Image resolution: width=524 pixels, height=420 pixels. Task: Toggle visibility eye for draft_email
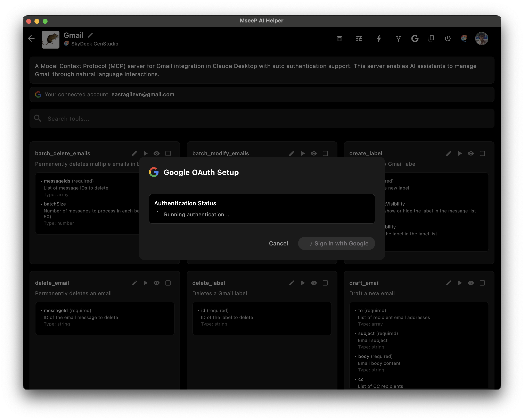471,283
